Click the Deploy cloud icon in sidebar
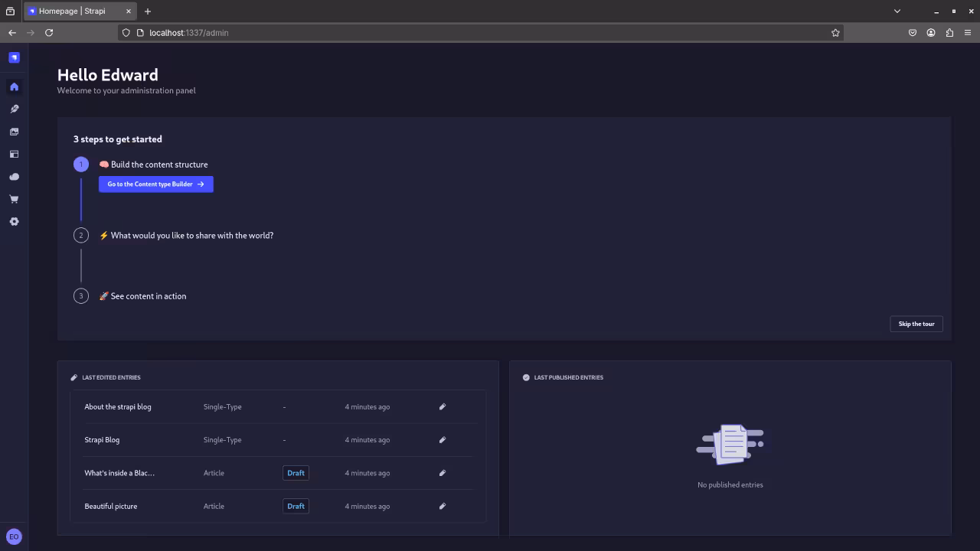The image size is (980, 551). [14, 177]
